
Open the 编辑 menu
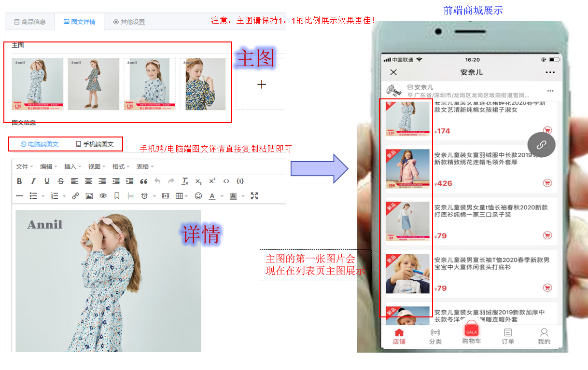click(48, 166)
